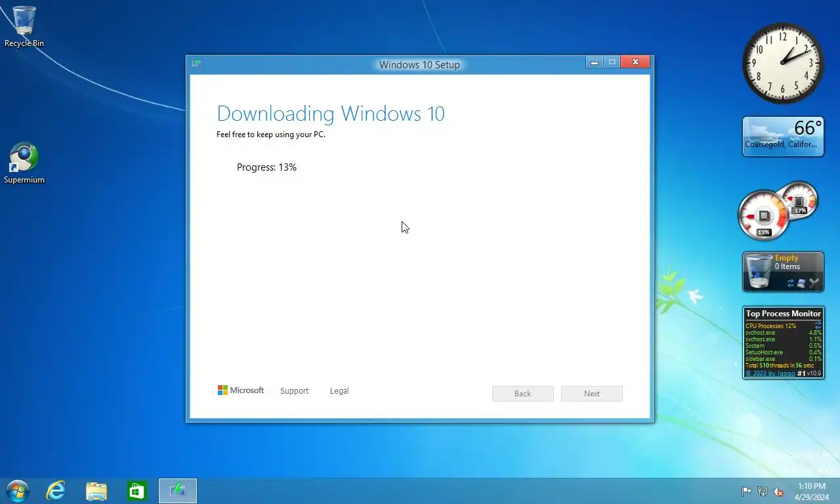Screen dimensions: 840x504
Task: Open Action Center flag in system tray
Action: point(746,492)
